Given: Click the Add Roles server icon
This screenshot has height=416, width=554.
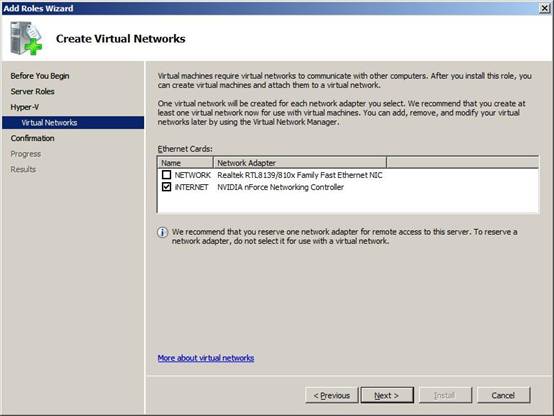Looking at the screenshot, I should coord(26,38).
